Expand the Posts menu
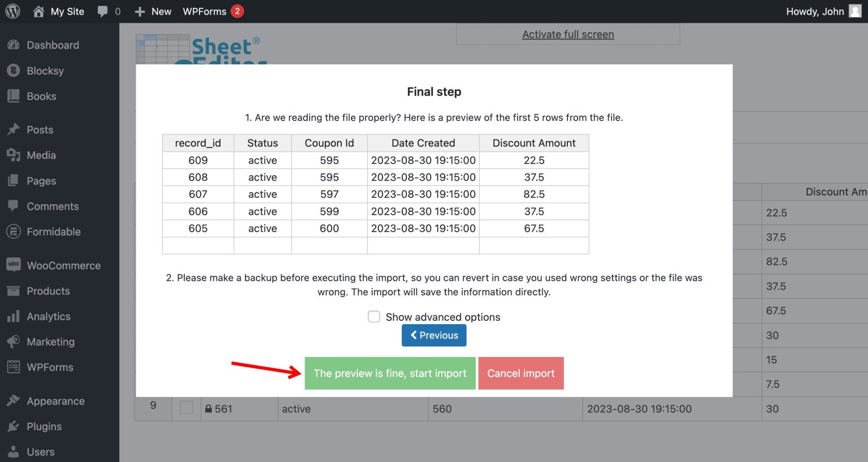This screenshot has height=462, width=868. [x=38, y=129]
